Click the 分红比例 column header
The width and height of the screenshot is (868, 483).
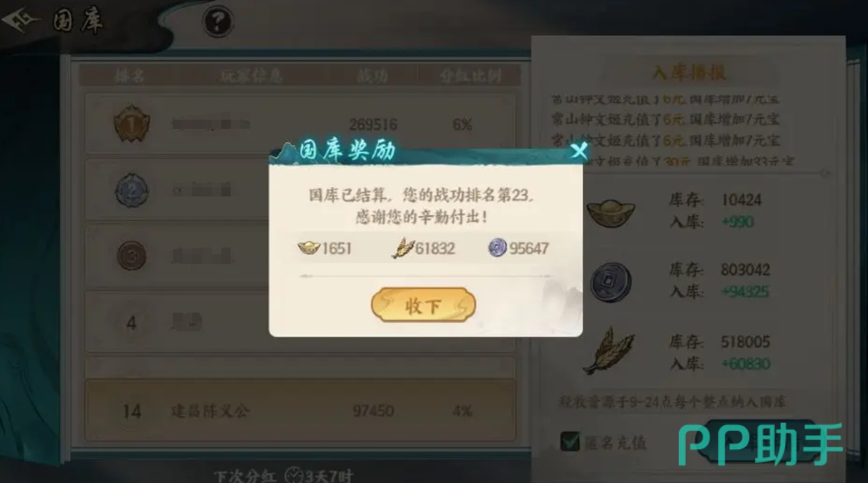[470, 76]
